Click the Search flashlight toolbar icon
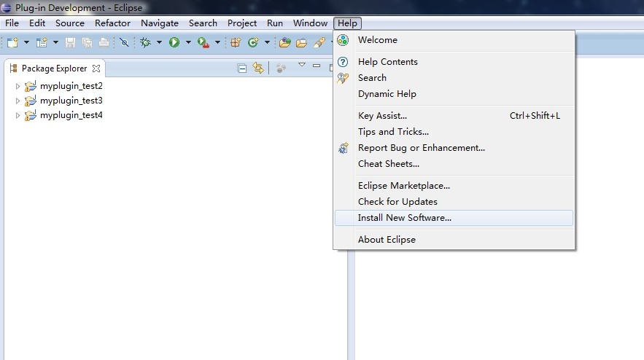The height and width of the screenshot is (360, 644). (319, 42)
